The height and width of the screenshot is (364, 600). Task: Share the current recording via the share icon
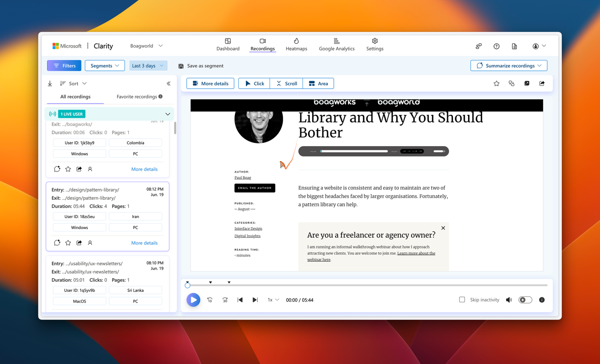(542, 83)
